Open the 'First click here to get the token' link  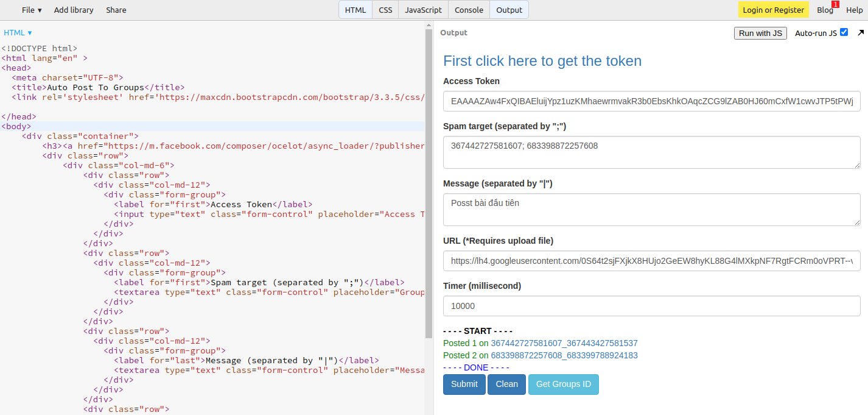click(542, 61)
